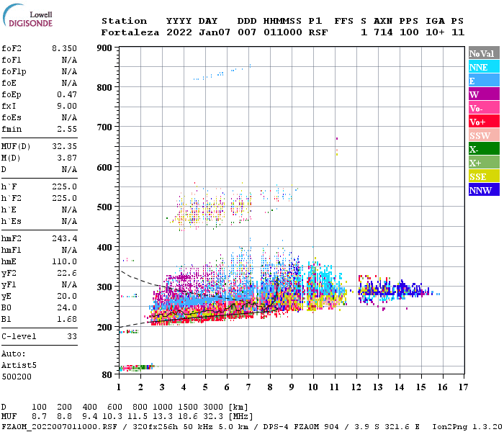Click the 500200 version number
The image size is (504, 432).
point(17,377)
